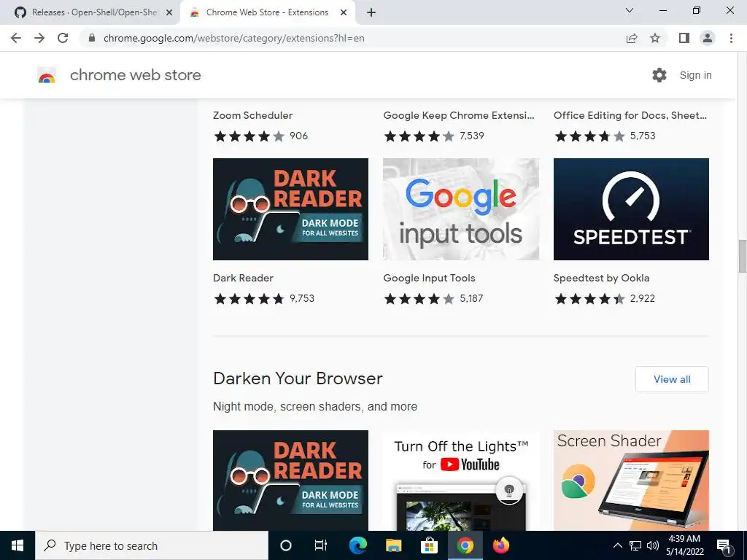
Task: Click the 5,753 rating count
Action: [x=643, y=136]
